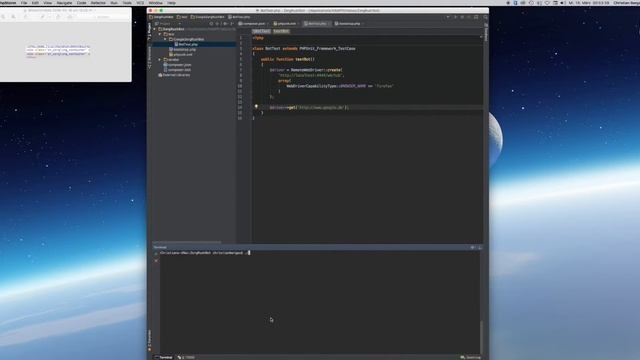Image resolution: width=640 pixels, height=360 pixels.
Task: Click scroll-from-source icon in Project panel
Action: (x=211, y=24)
